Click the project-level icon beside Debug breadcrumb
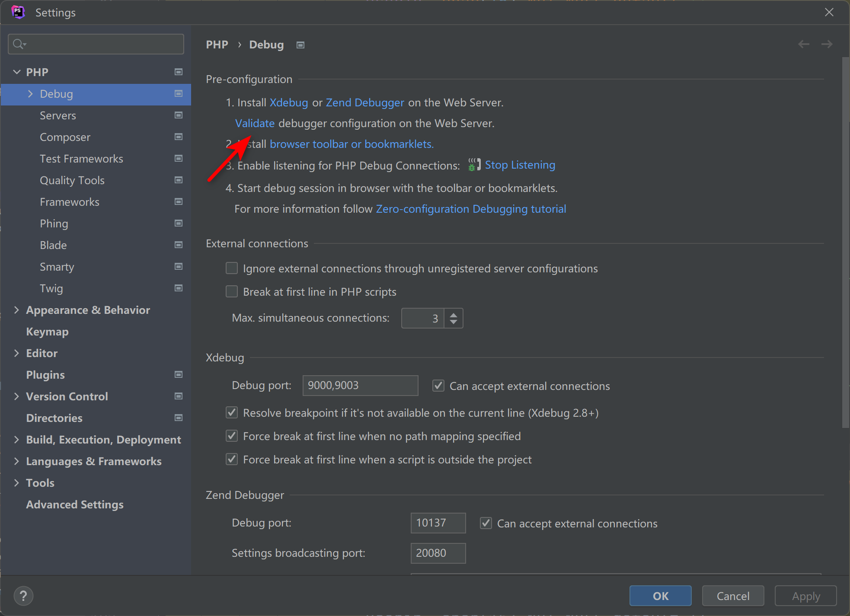The height and width of the screenshot is (616, 850). click(300, 45)
